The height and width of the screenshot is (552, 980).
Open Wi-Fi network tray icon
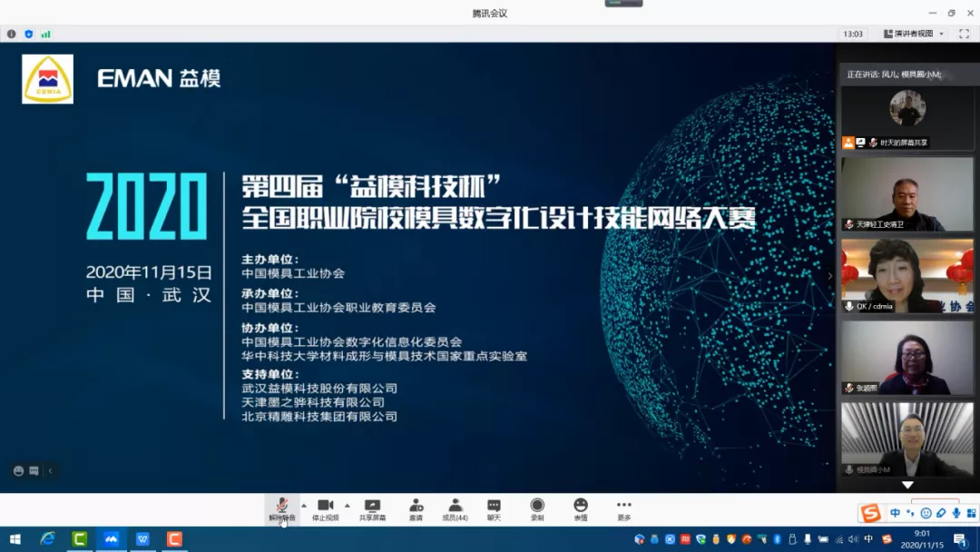[x=838, y=539]
